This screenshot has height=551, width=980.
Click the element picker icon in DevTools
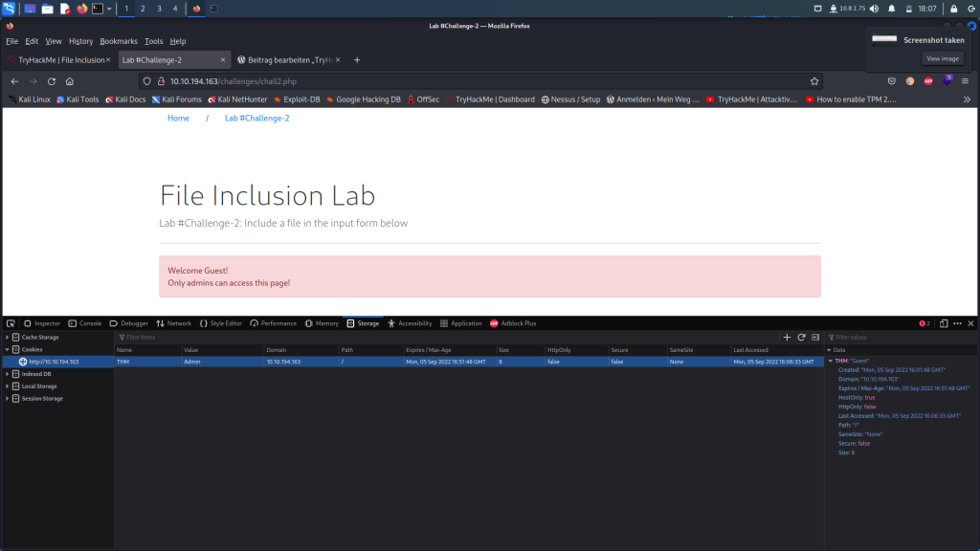point(10,323)
